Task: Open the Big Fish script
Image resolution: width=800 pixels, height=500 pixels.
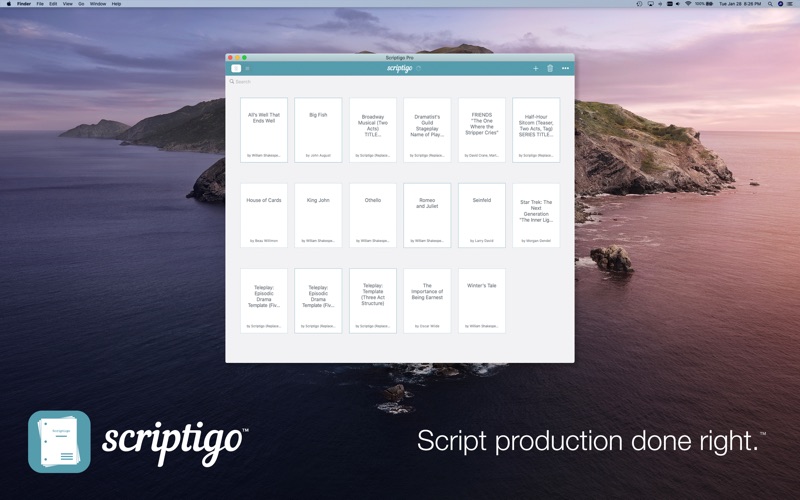Action: coord(318,130)
